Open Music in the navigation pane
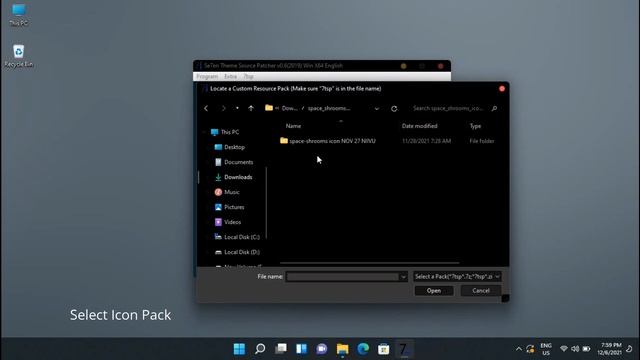Viewport: 640px width, 360px height. pos(227,192)
